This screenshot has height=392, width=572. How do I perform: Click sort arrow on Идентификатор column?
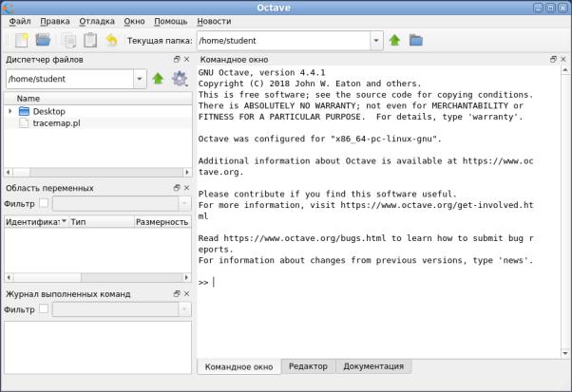click(64, 221)
